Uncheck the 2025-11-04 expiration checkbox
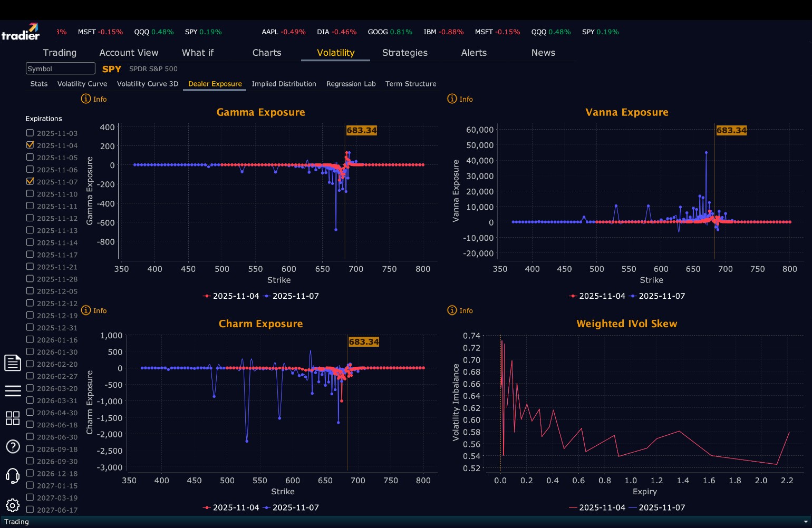Viewport: 812px width, 528px height. click(x=30, y=145)
